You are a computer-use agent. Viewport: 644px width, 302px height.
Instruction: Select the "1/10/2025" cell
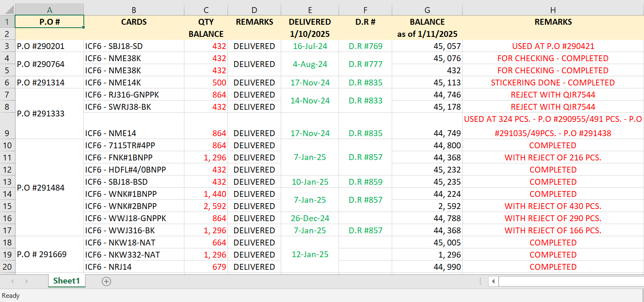pyautogui.click(x=310, y=34)
